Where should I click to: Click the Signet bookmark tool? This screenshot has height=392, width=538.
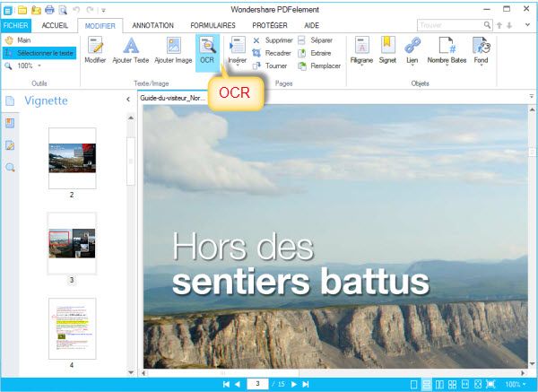(x=387, y=50)
